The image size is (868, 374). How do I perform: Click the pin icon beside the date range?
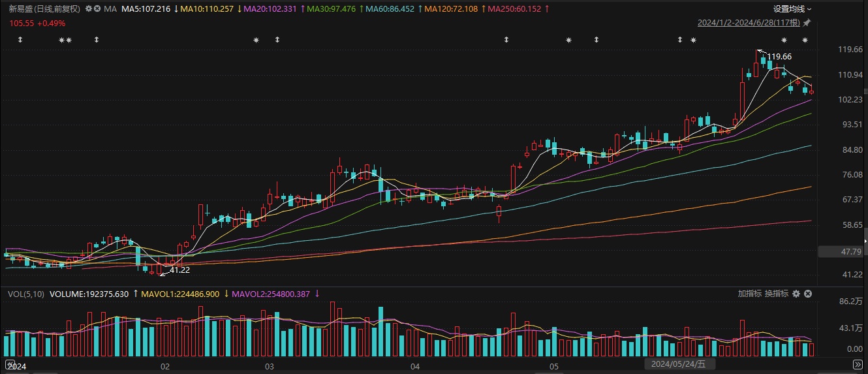point(807,23)
